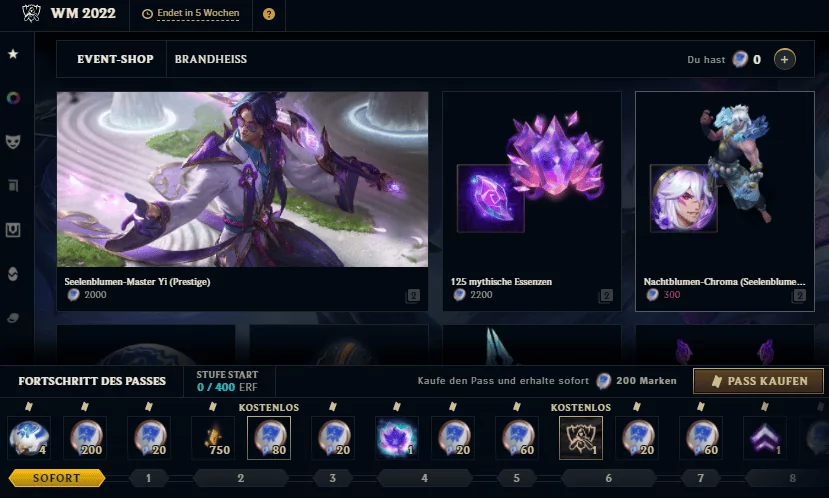Screen dimensions: 829x498
Task: Open the color wheel chroma category icon
Action: (x=13, y=98)
